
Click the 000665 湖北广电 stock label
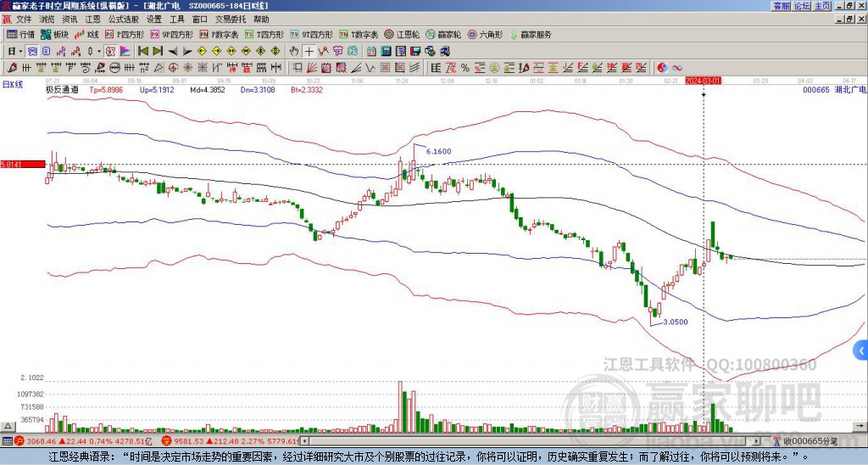(x=834, y=90)
